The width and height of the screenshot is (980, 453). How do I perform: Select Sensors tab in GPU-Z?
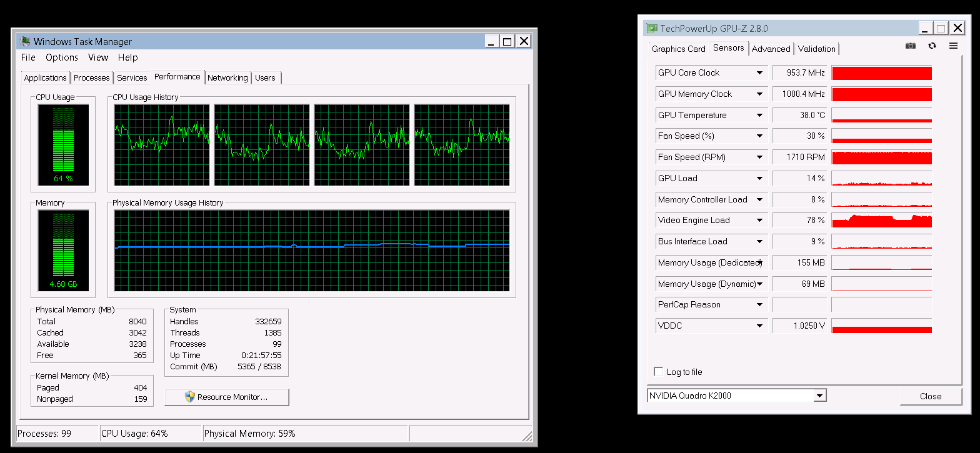click(729, 48)
